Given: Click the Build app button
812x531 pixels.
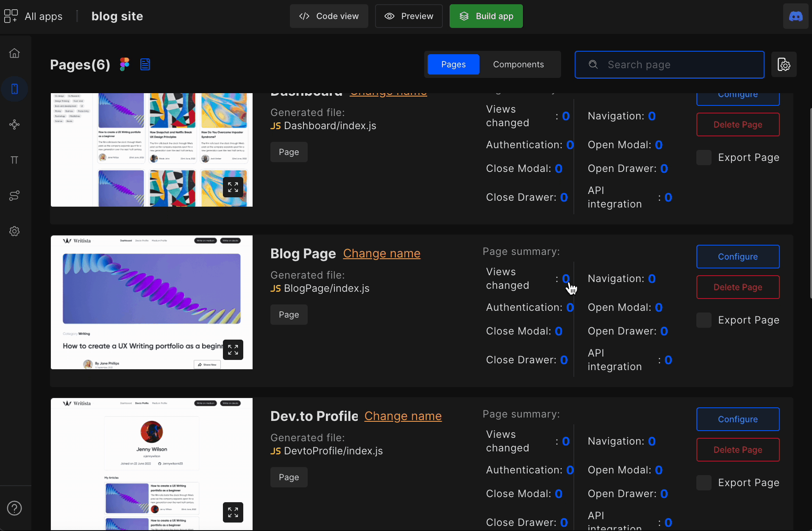Looking at the screenshot, I should click(486, 16).
